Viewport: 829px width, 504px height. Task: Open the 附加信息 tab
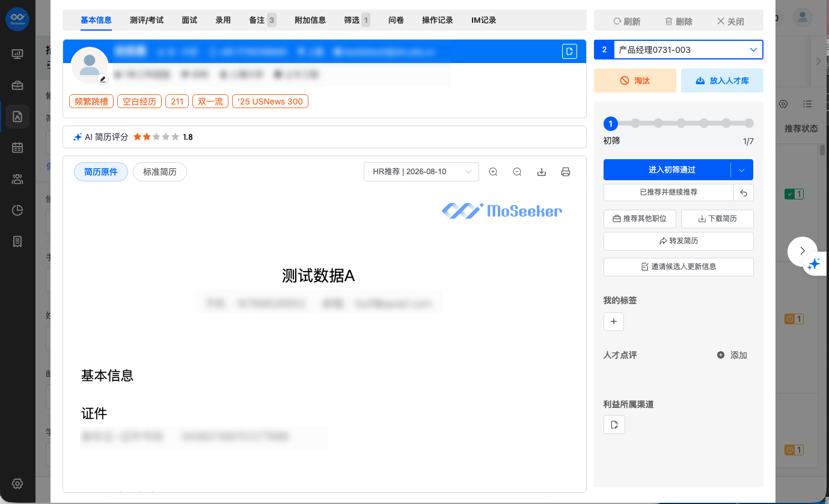tap(310, 20)
